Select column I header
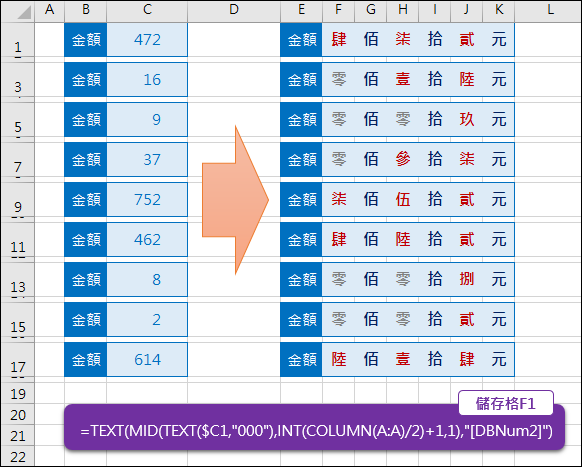The width and height of the screenshot is (582, 467). click(434, 10)
